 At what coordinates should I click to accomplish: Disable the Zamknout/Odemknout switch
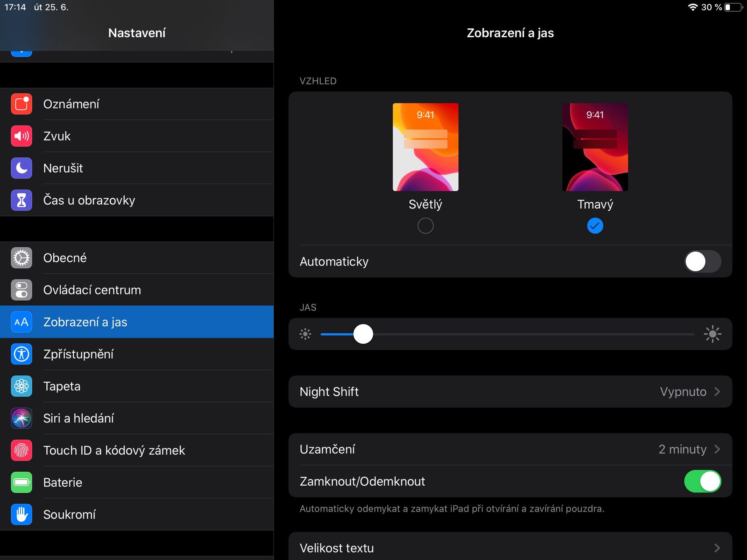click(x=703, y=481)
